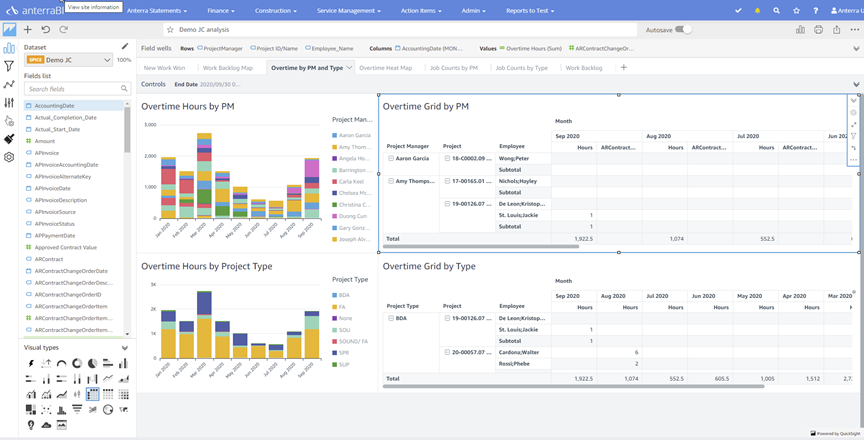
Task: Open the Demo JC dataset dropdown
Action: pos(68,60)
